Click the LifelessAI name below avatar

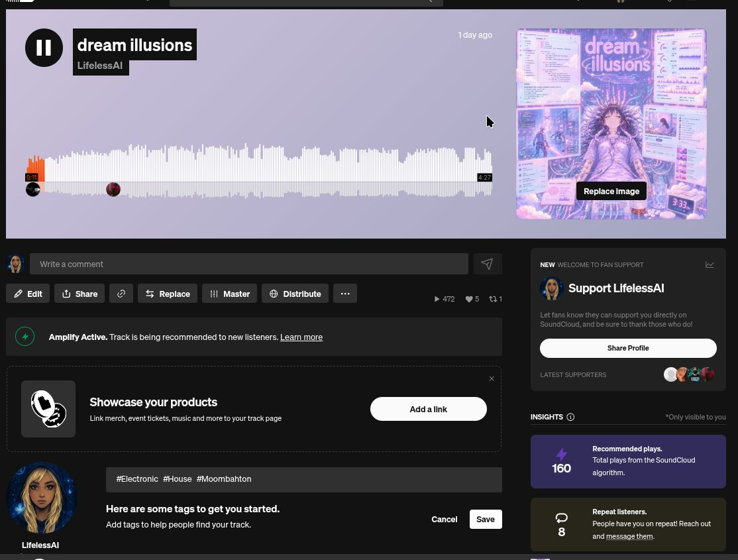[x=40, y=545]
